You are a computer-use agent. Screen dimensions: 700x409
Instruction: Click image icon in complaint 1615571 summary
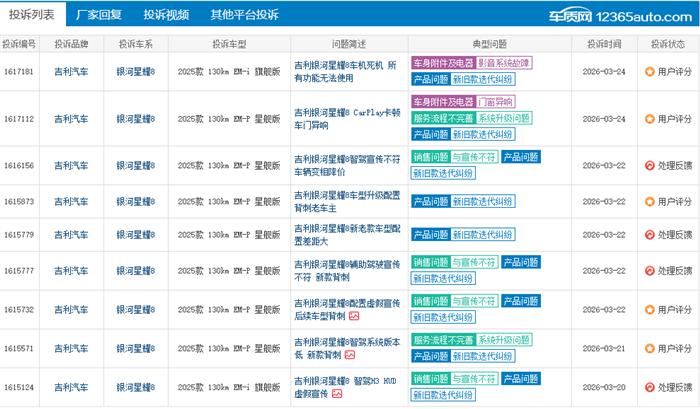tap(350, 355)
